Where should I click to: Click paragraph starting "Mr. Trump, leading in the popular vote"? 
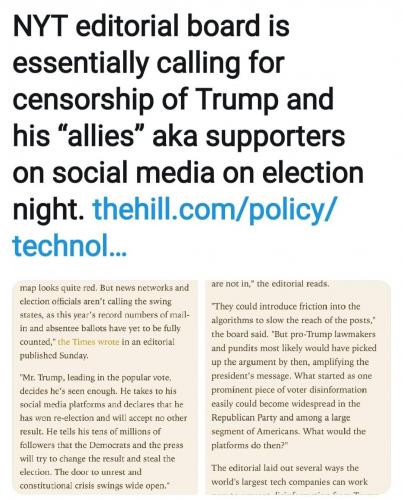(x=104, y=431)
